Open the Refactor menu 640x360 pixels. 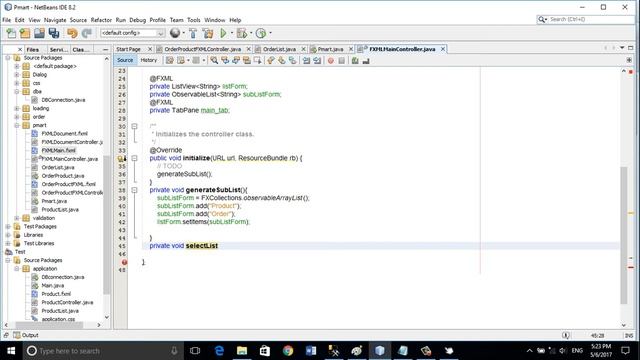pos(101,20)
